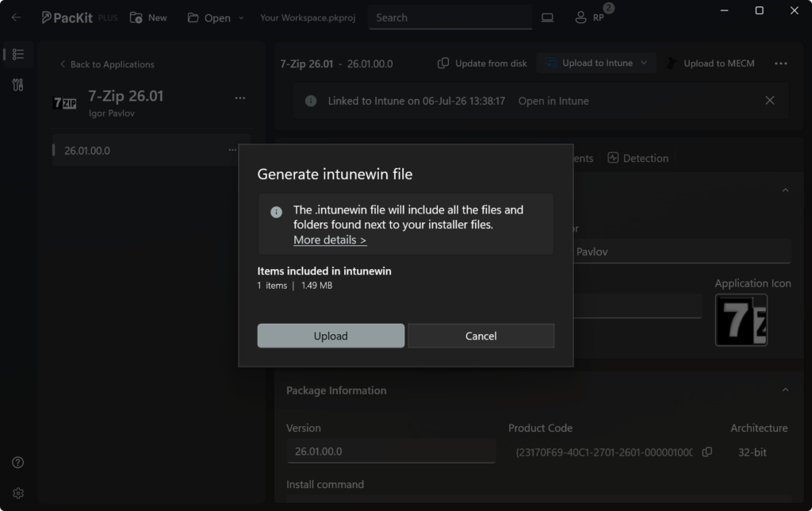This screenshot has height=511, width=812.
Task: Click the Product Code value text
Action: point(603,452)
